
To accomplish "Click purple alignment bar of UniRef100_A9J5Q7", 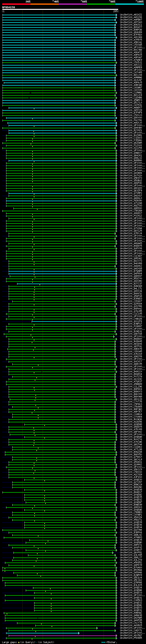I will (63, 636).
